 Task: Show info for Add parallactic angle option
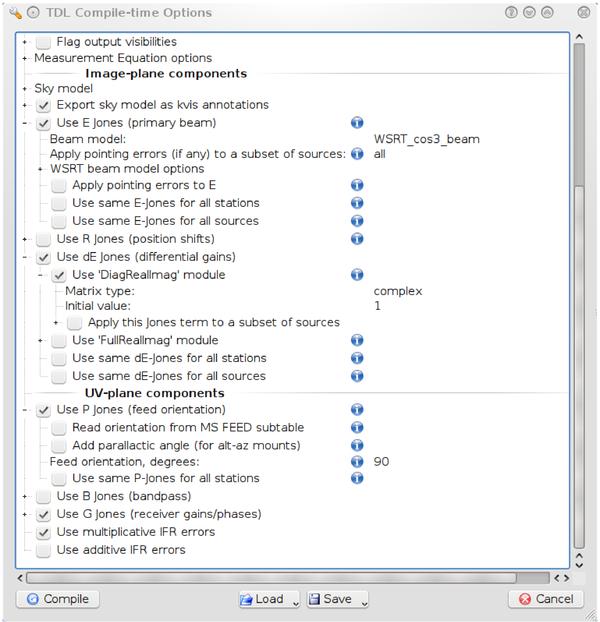click(356, 445)
